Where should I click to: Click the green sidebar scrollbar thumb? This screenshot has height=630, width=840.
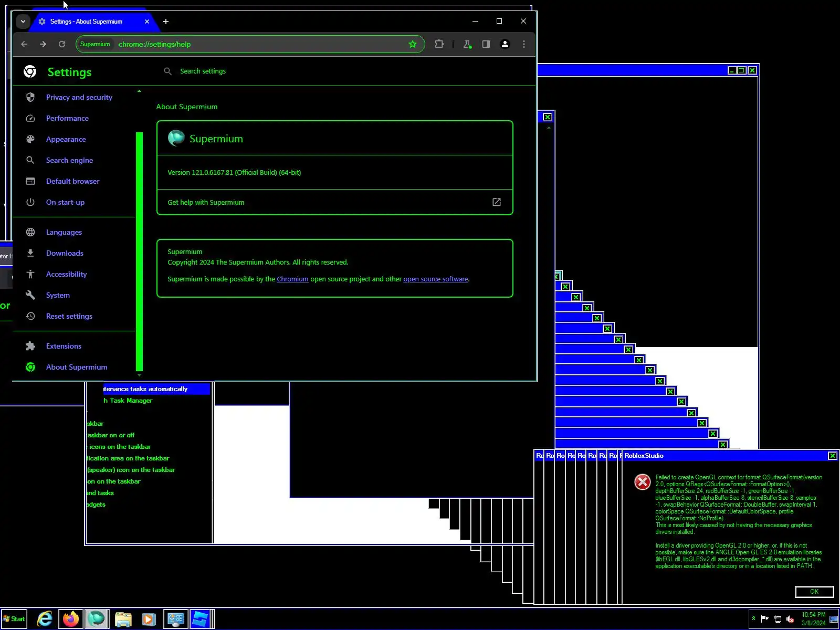tap(139, 251)
